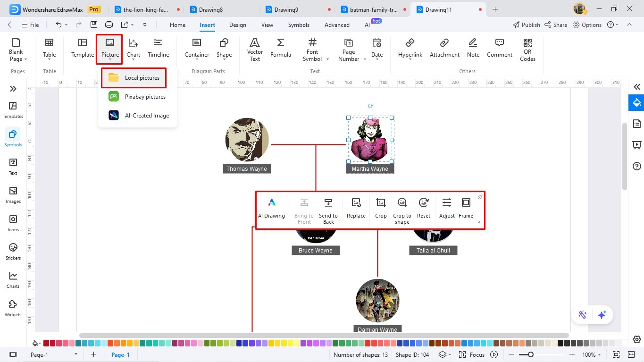Click the Publish button
This screenshot has width=644, height=362.
tap(526, 25)
